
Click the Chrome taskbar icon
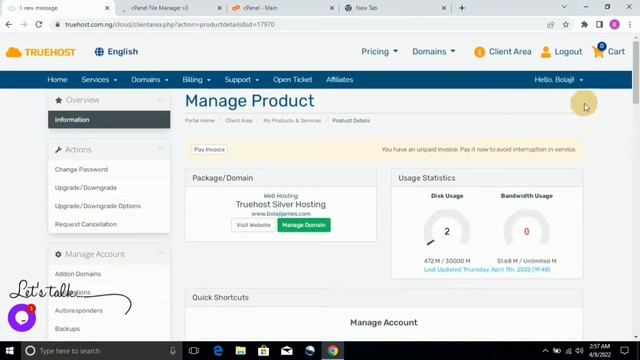(x=333, y=351)
